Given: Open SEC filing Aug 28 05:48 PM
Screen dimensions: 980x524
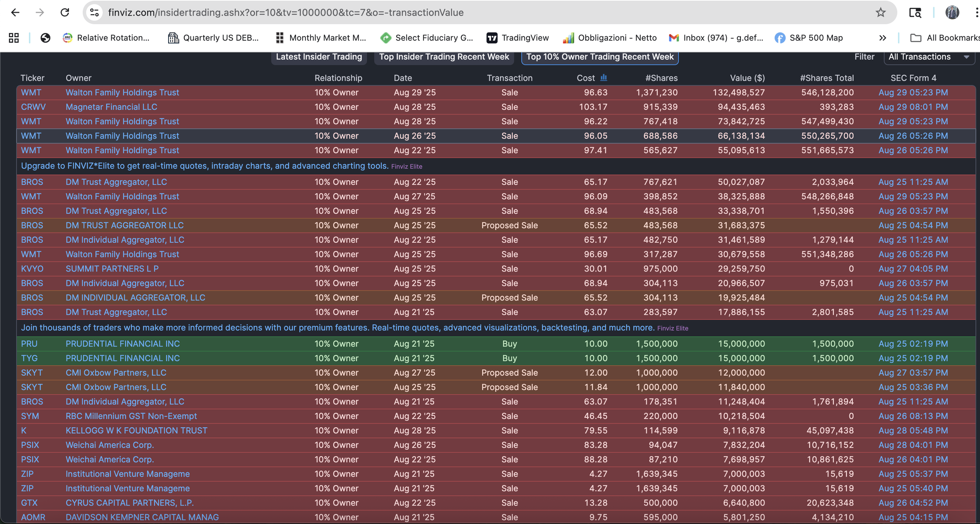Looking at the screenshot, I should pyautogui.click(x=913, y=430).
